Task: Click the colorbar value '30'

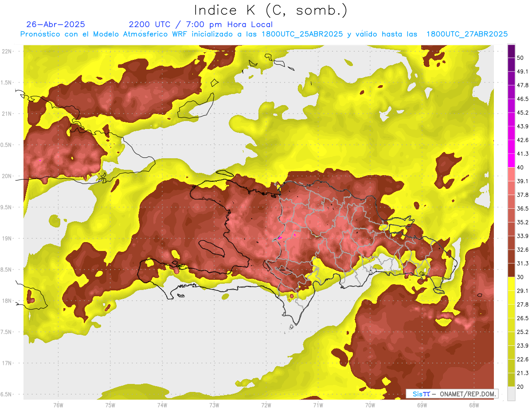Action: 521,278
